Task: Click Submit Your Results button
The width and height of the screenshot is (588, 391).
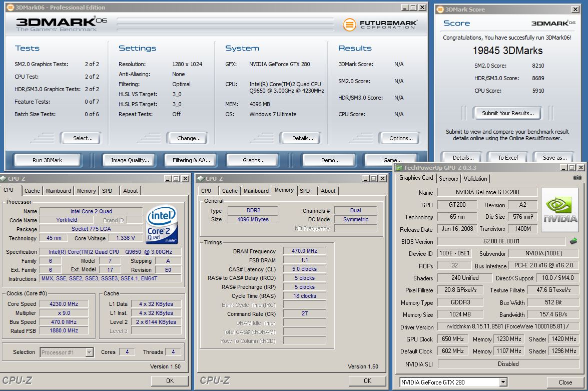Action: 508,113
